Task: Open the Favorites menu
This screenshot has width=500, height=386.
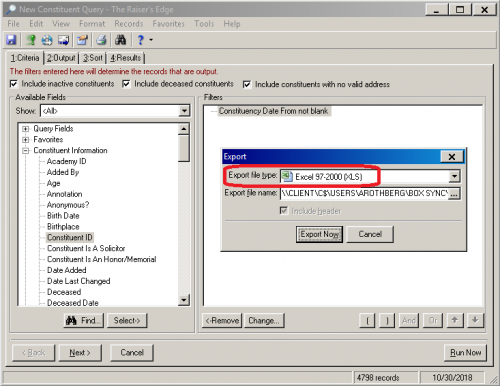Action: coord(168,24)
